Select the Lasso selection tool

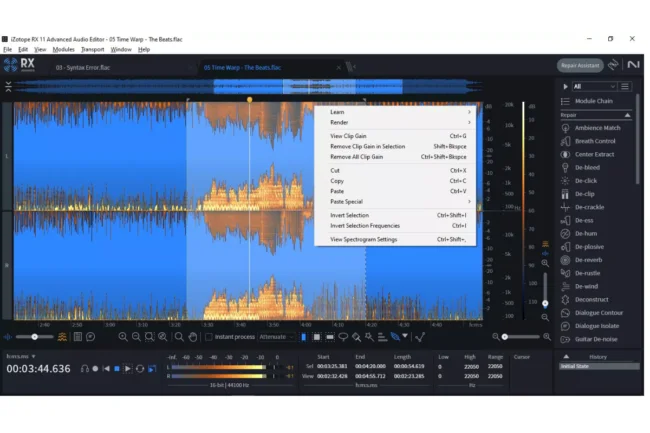point(343,337)
